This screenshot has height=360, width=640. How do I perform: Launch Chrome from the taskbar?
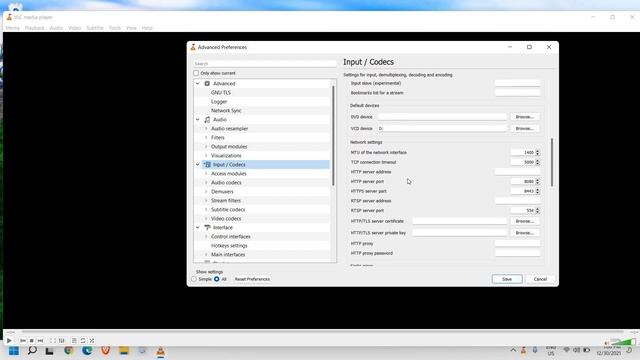(69, 351)
